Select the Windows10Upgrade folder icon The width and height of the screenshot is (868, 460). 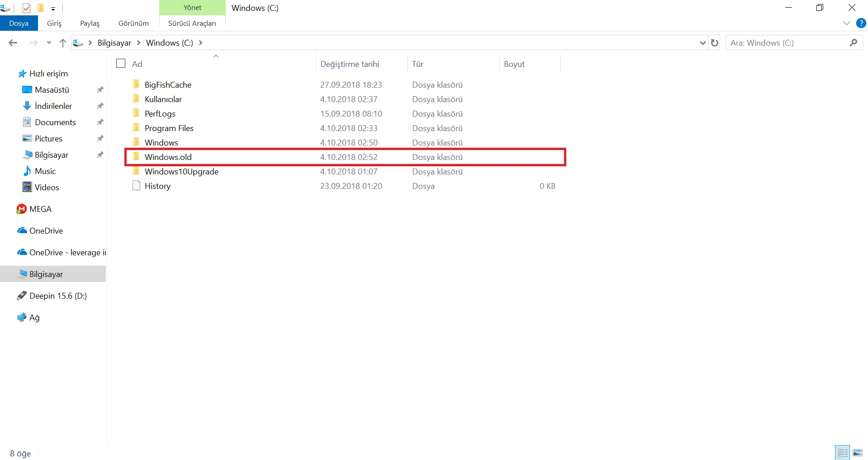click(136, 171)
